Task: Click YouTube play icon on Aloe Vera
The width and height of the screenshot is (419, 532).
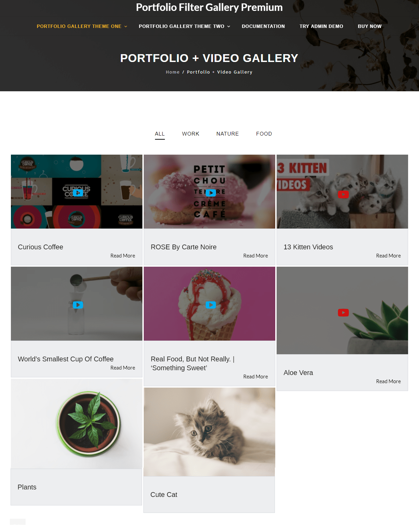Action: click(x=343, y=312)
